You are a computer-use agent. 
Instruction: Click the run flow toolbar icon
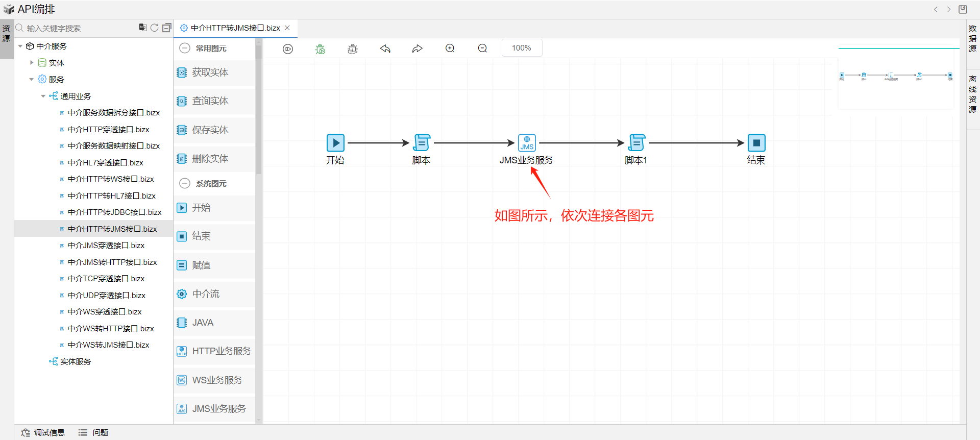[288, 48]
